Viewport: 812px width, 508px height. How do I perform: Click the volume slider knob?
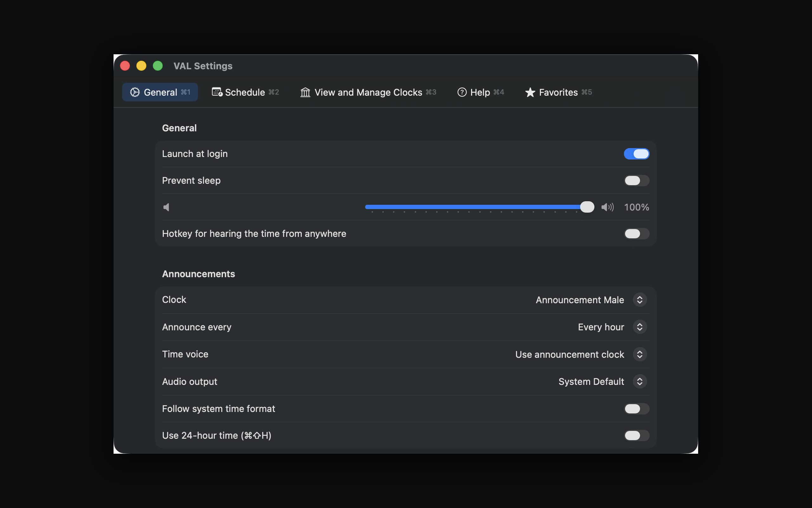coord(587,207)
